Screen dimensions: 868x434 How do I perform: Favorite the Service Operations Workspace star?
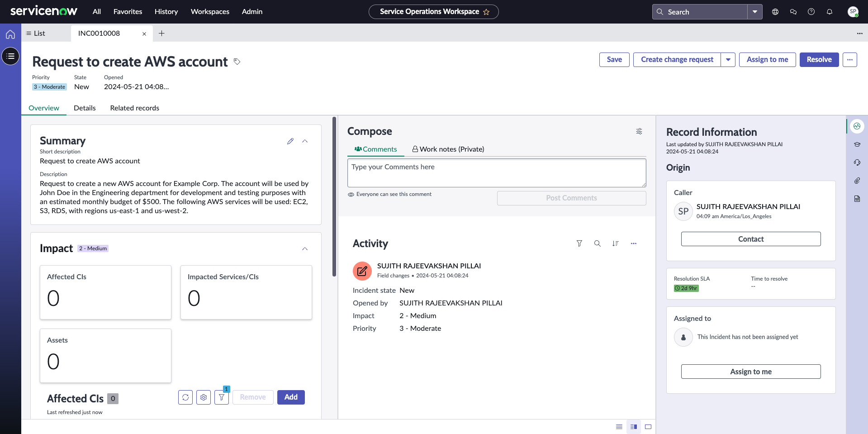coord(486,12)
